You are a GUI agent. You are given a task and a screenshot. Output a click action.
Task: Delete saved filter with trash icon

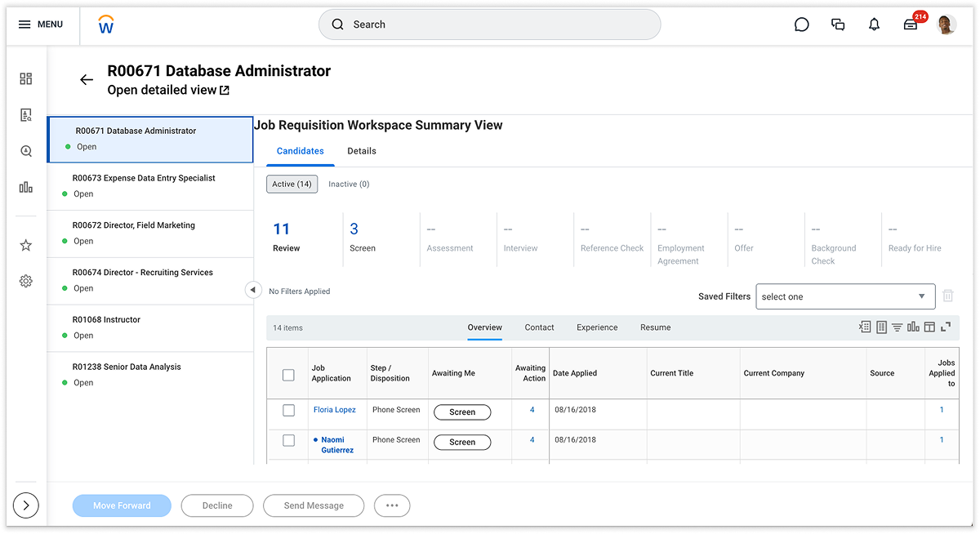click(x=948, y=296)
